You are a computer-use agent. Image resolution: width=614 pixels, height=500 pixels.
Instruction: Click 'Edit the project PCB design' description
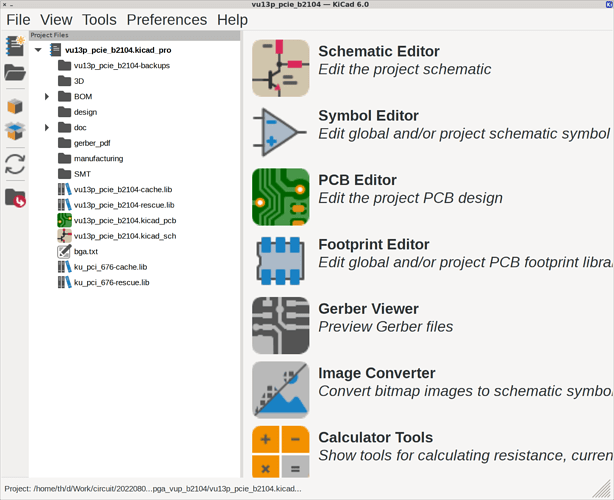click(x=410, y=198)
